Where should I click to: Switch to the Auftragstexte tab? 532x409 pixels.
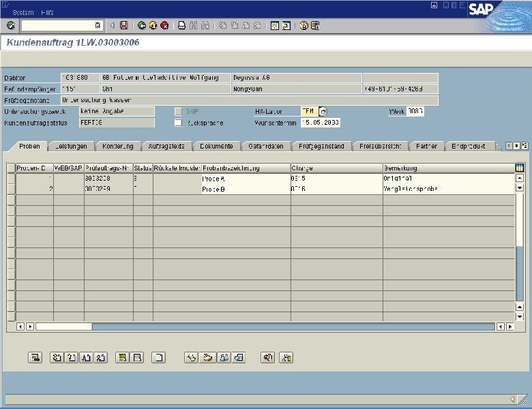[166, 146]
